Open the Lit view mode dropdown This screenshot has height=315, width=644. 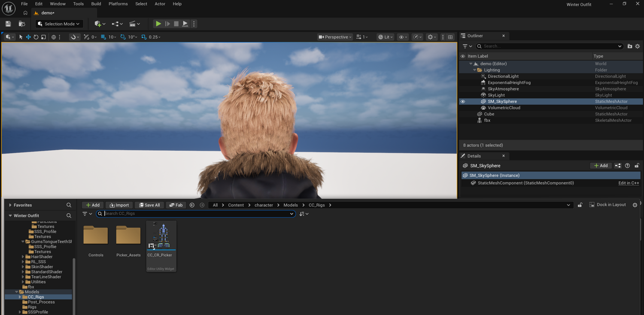(385, 37)
